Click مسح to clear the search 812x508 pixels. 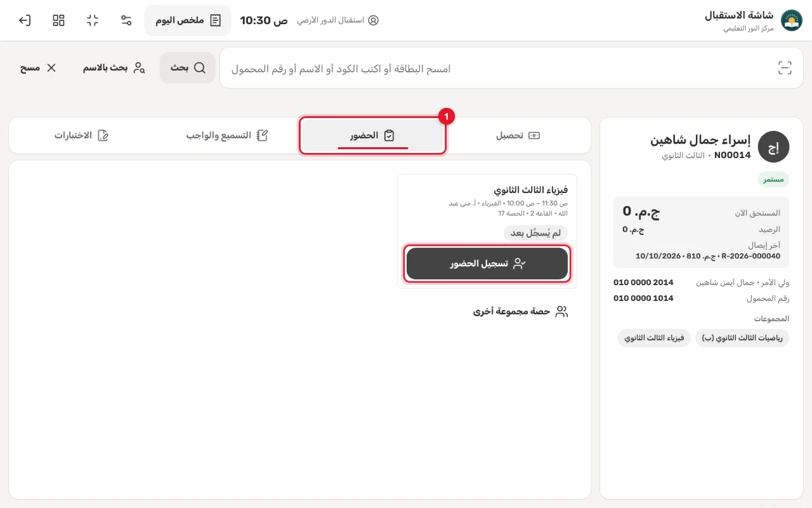tap(39, 68)
